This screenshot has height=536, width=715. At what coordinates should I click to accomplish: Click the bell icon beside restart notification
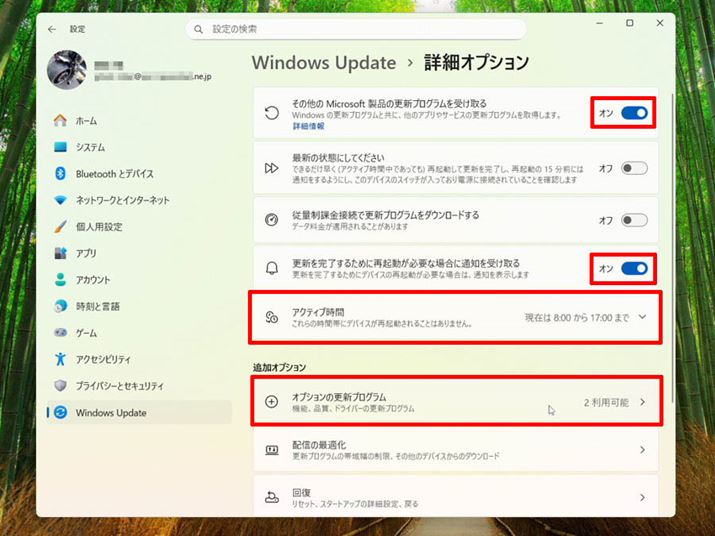[272, 268]
